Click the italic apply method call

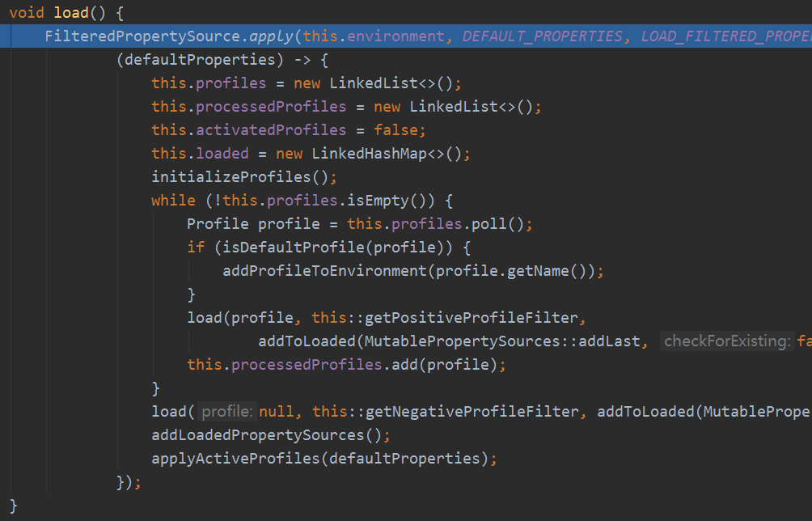pyautogui.click(x=272, y=36)
